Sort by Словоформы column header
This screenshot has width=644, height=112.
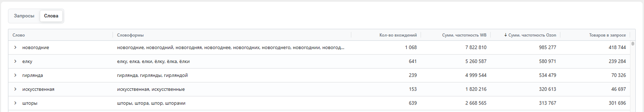pos(130,35)
